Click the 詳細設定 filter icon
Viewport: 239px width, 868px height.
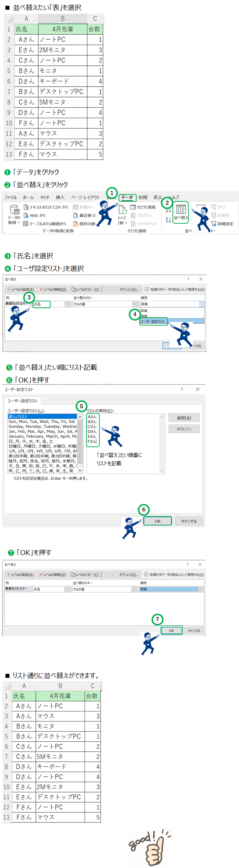pyautogui.click(x=214, y=224)
